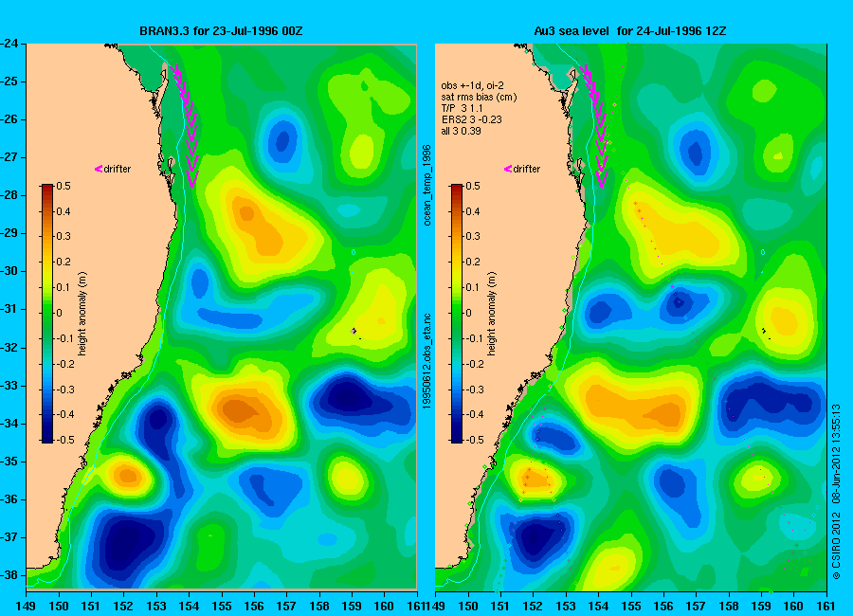Click the '156' longitude label under right map
Viewport: 853px width, 616px height.
pyautogui.click(x=663, y=607)
